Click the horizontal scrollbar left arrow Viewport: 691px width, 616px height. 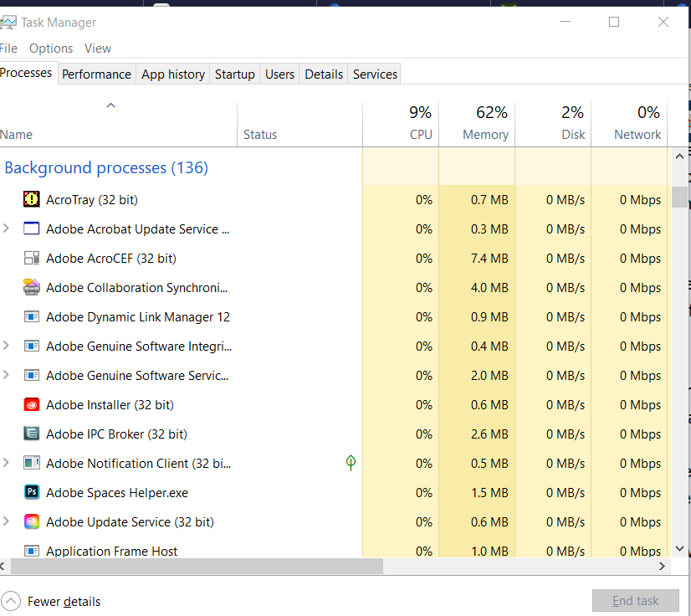[3, 566]
